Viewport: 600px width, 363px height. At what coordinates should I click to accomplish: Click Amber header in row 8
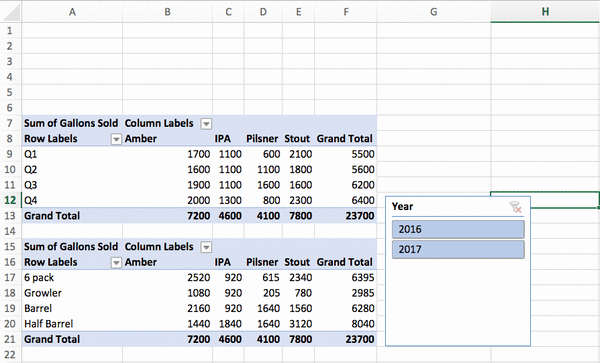(x=141, y=138)
